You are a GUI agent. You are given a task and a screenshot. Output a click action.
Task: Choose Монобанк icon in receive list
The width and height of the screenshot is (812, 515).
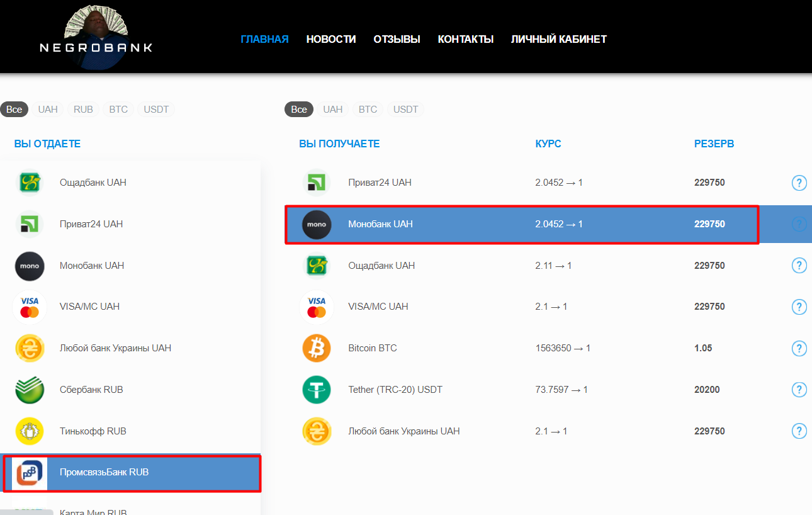tap(317, 224)
